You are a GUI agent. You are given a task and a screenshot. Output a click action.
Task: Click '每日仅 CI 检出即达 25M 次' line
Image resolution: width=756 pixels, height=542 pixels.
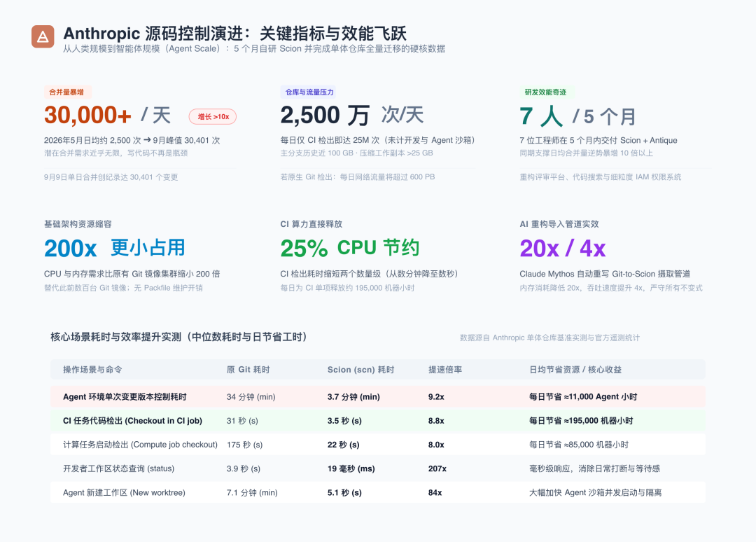[x=377, y=140]
